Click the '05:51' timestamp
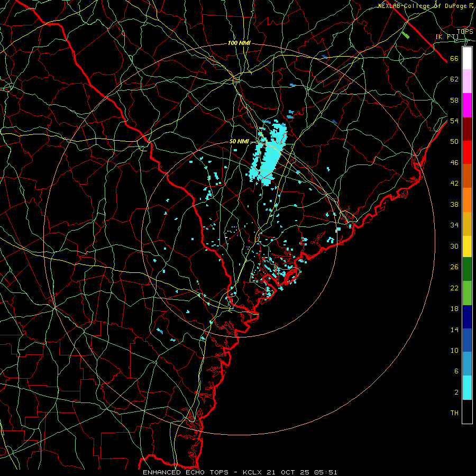The width and height of the screenshot is (476, 476). pyautogui.click(x=326, y=472)
